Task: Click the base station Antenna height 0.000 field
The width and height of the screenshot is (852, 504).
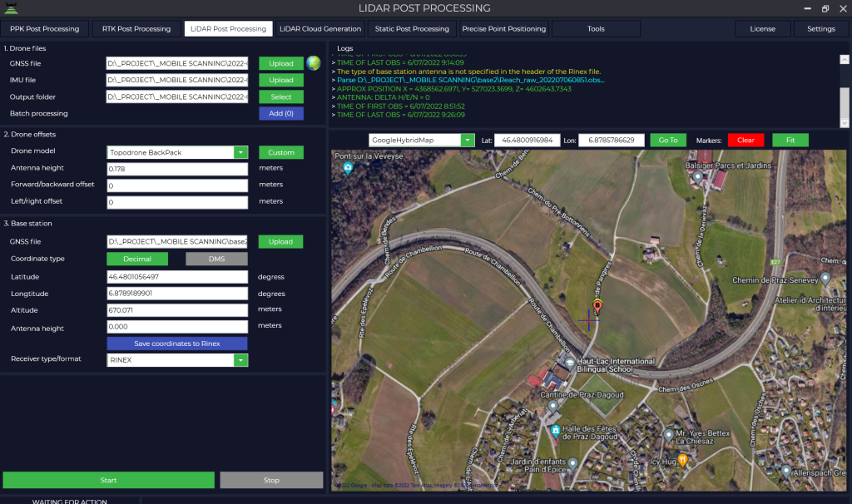Action: (177, 327)
